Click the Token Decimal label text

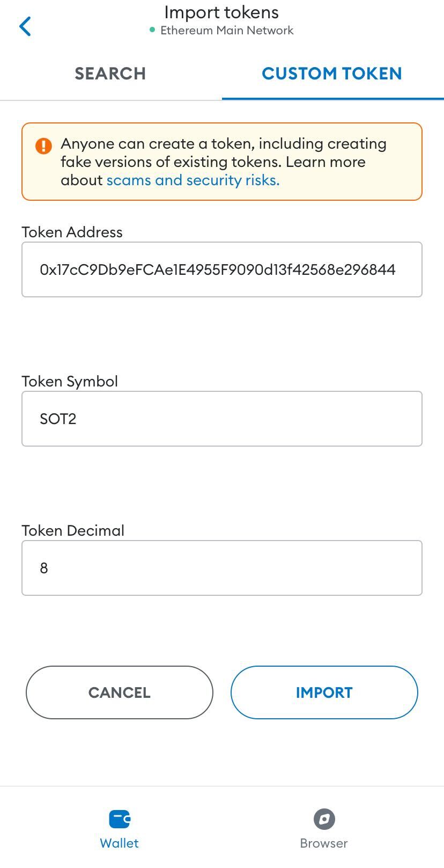coord(73,530)
